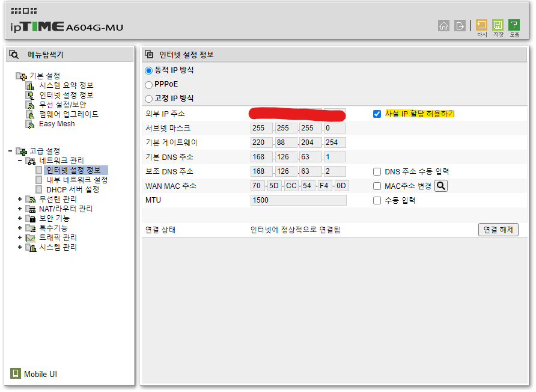
Task: Click the MAC address search magnifier icon
Action: [x=442, y=186]
